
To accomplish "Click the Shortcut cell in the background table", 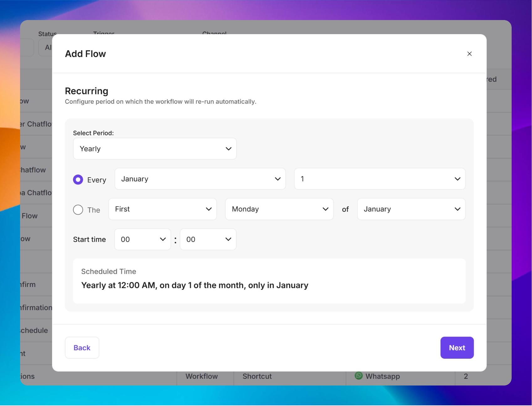I will pyautogui.click(x=257, y=376).
